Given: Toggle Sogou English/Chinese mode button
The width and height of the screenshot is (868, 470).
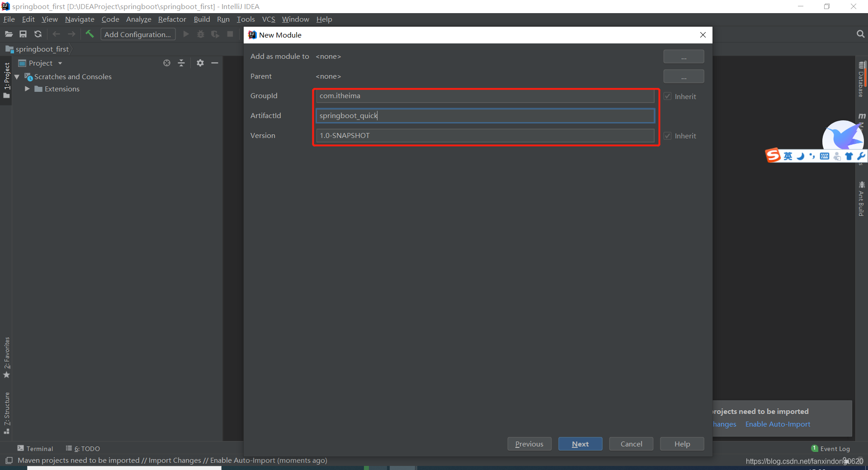Looking at the screenshot, I should point(788,157).
